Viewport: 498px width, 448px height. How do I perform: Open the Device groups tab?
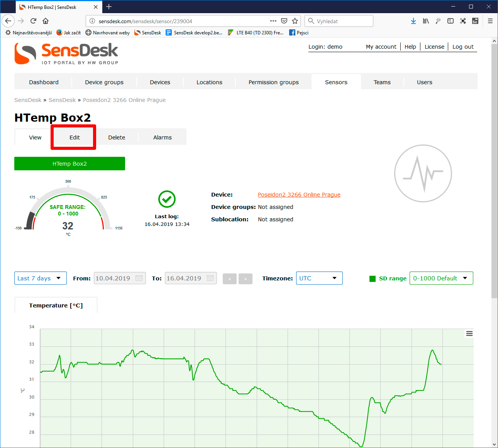click(x=104, y=82)
